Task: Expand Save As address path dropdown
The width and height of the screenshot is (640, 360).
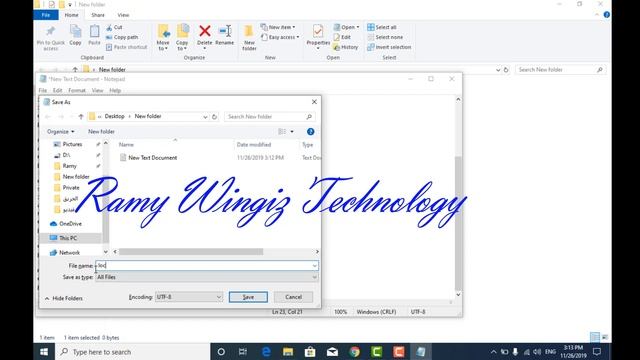Action: point(205,117)
